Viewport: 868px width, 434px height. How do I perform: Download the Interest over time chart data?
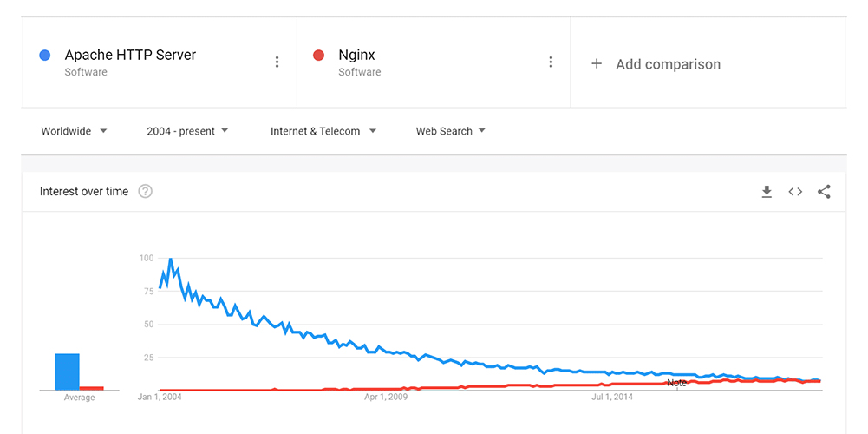point(767,192)
